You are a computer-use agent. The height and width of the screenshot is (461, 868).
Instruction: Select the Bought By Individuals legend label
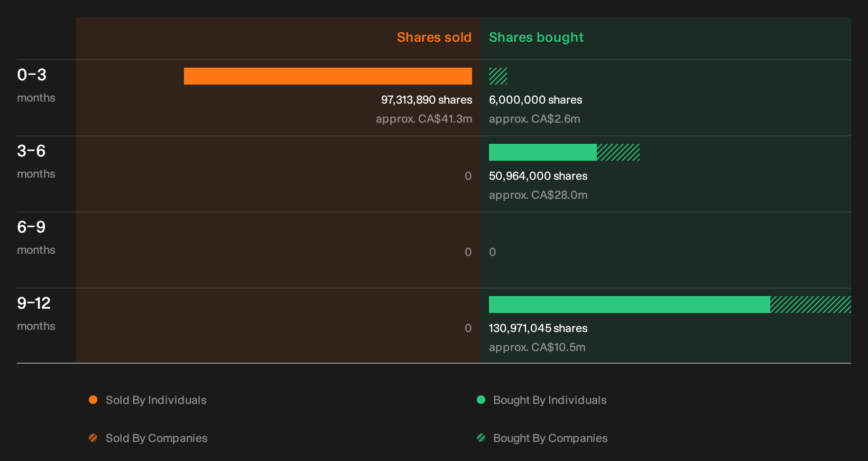pos(550,400)
